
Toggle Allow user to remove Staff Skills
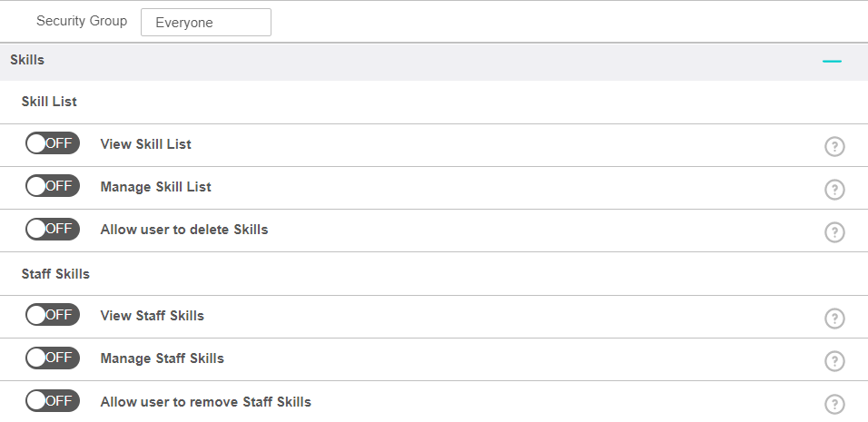click(x=53, y=401)
